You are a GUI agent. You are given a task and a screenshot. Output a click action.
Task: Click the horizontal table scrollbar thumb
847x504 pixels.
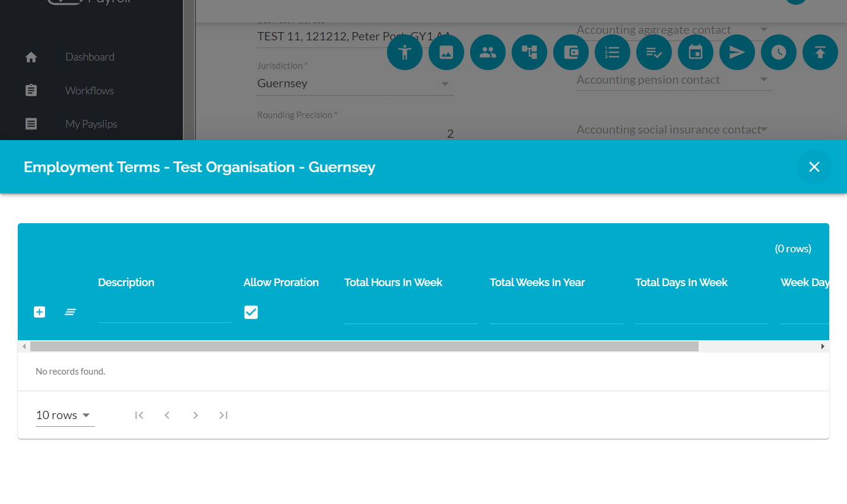[364, 346]
